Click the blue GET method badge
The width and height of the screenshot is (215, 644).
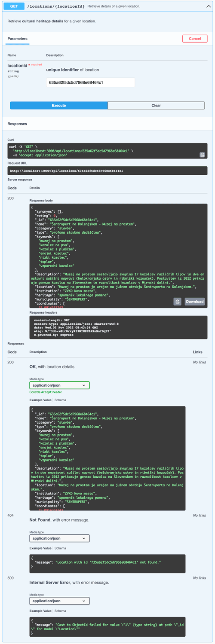pos(14,7)
